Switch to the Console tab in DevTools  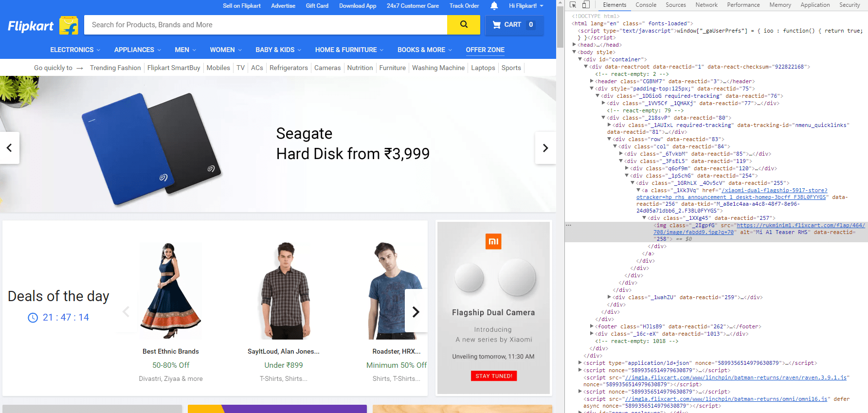tap(646, 5)
